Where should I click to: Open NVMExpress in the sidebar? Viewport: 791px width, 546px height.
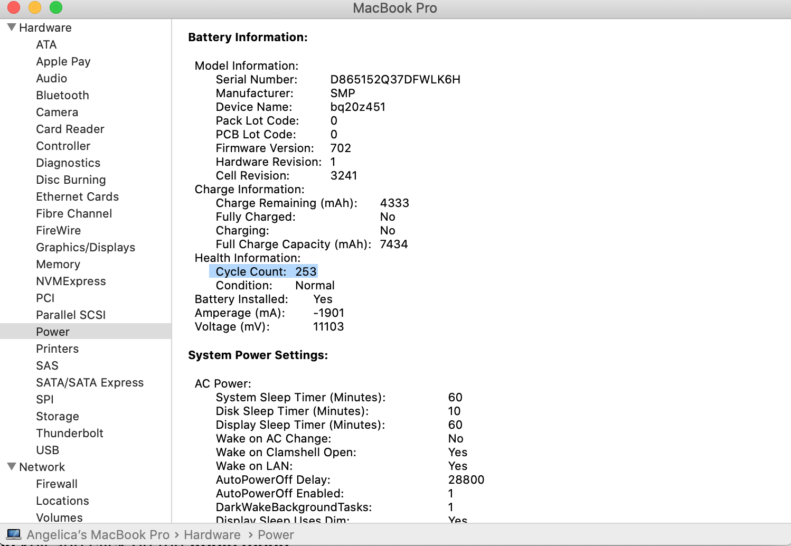pyautogui.click(x=71, y=281)
